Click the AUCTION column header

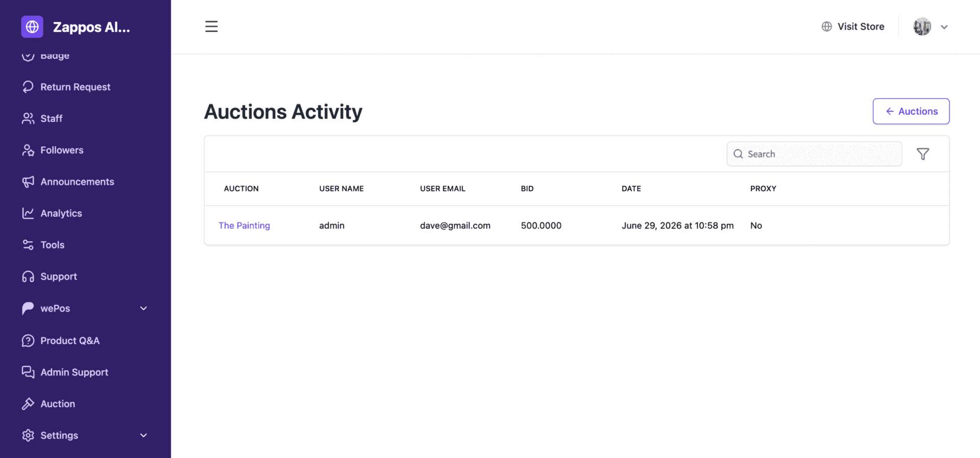241,189
